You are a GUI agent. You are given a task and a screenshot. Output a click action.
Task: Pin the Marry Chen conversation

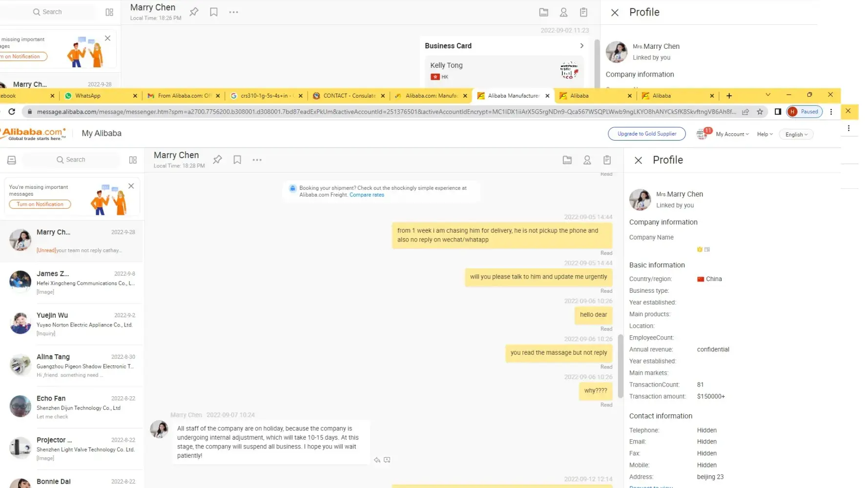pos(218,160)
